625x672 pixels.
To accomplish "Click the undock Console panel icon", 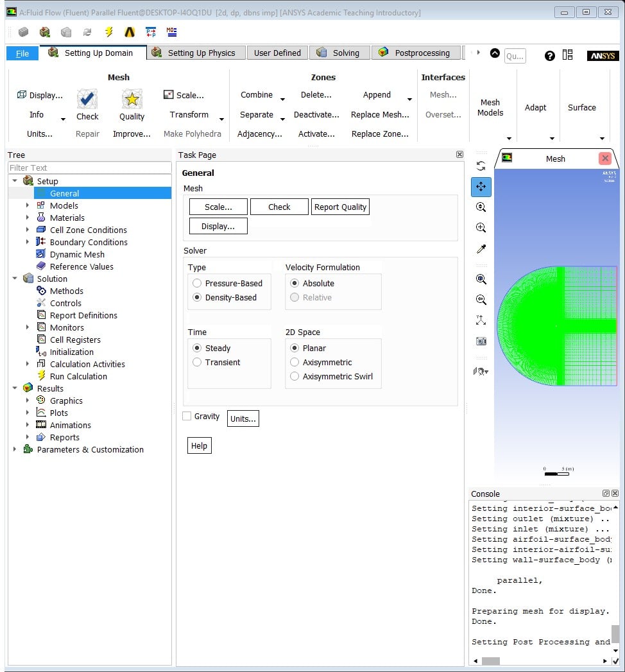I will [606, 494].
